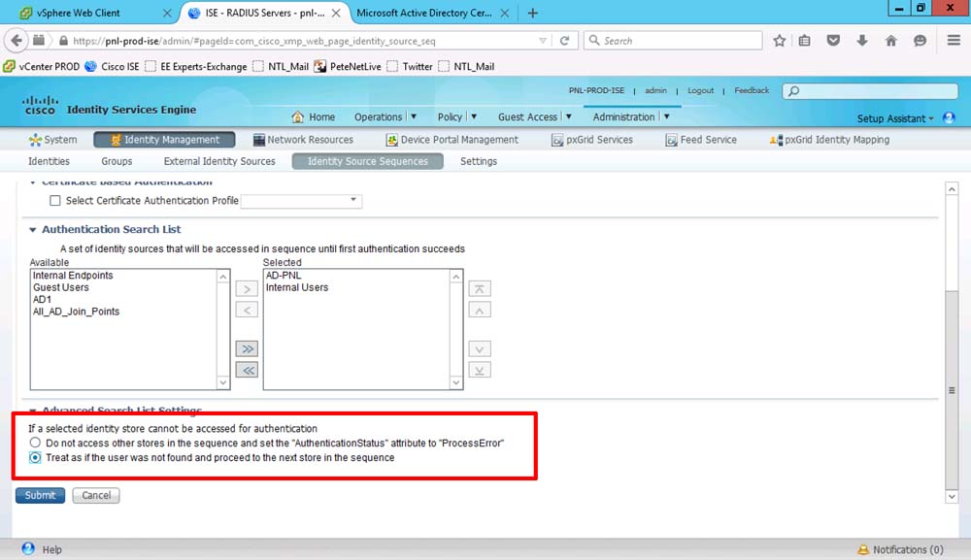Select the Do not access other stores option
The width and height of the screenshot is (971, 560).
pos(35,443)
